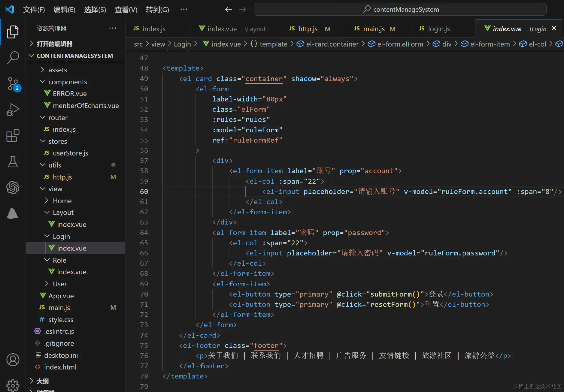Open the Explorer view in activity bar
The image size is (564, 392).
point(13,32)
